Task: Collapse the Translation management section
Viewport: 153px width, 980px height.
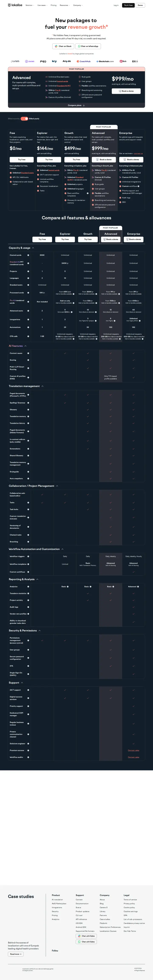Action: (42, 386)
